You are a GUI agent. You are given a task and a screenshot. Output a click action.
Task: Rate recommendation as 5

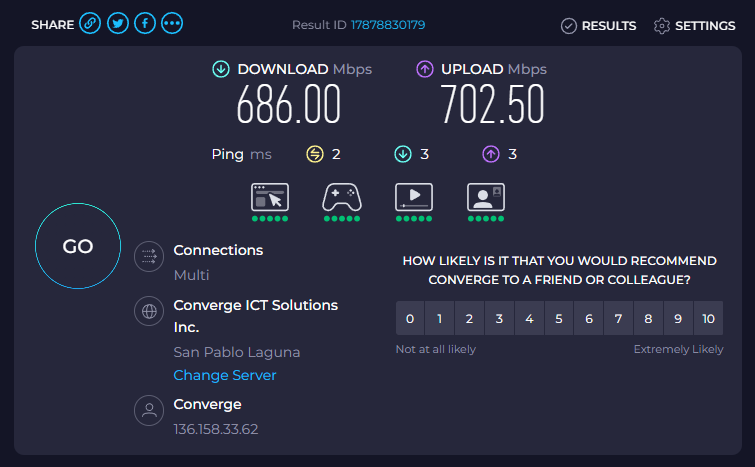559,318
